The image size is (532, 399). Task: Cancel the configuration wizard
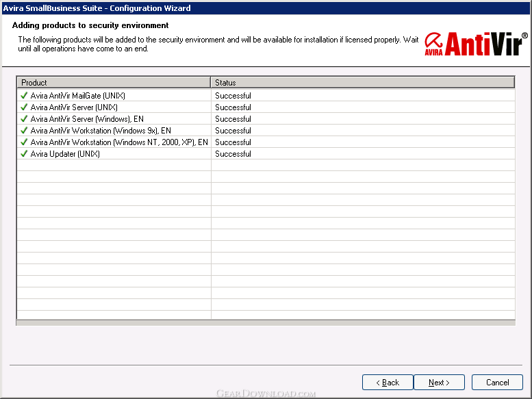click(x=497, y=383)
